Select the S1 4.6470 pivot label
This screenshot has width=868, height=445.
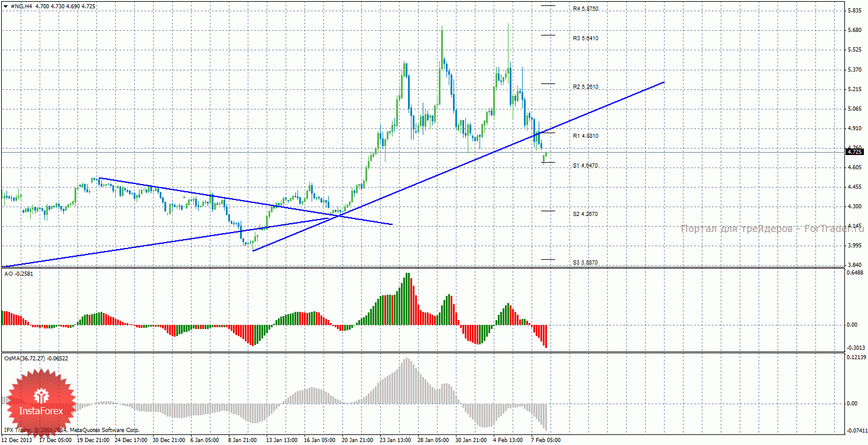coord(585,166)
